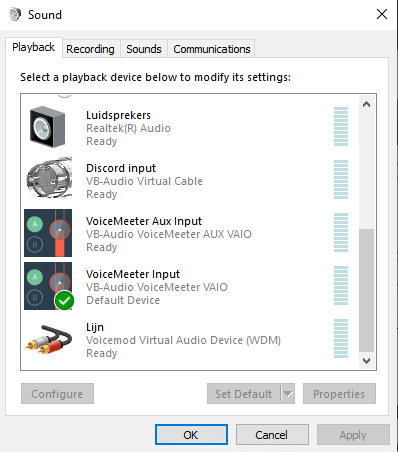Close the Sound dialog window
The height and width of the screenshot is (452, 398).
[382, 14]
